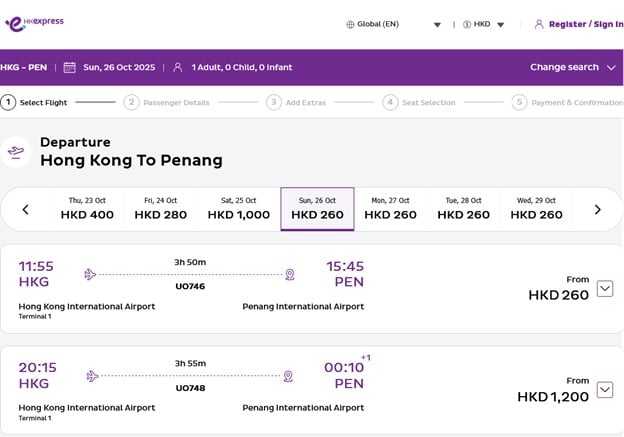This screenshot has width=624, height=437.
Task: Select step 5 Payment & Confirmation
Action: click(x=568, y=102)
